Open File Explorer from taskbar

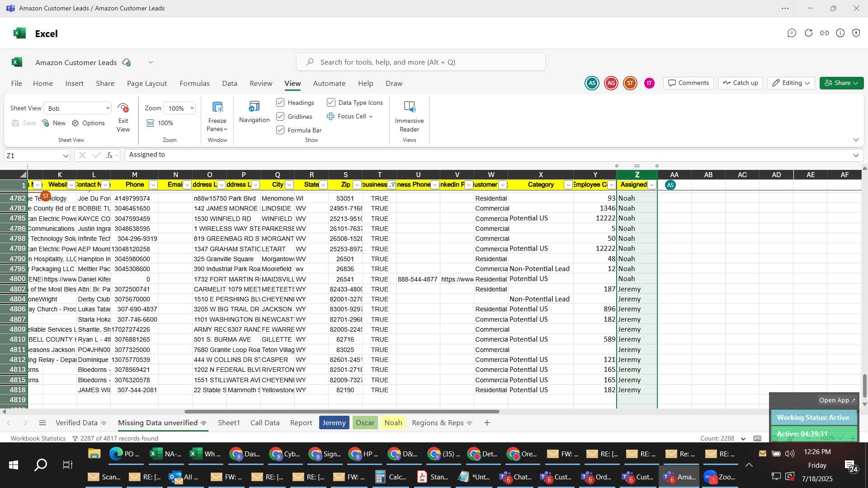coord(94,454)
